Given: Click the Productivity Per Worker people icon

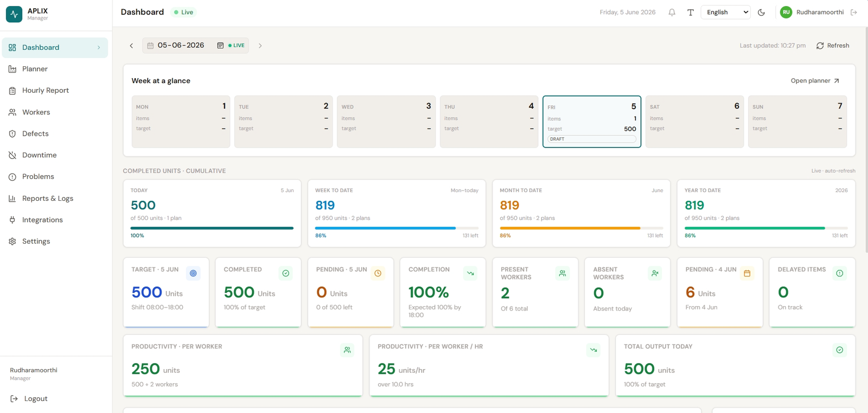Looking at the screenshot, I should (x=347, y=350).
